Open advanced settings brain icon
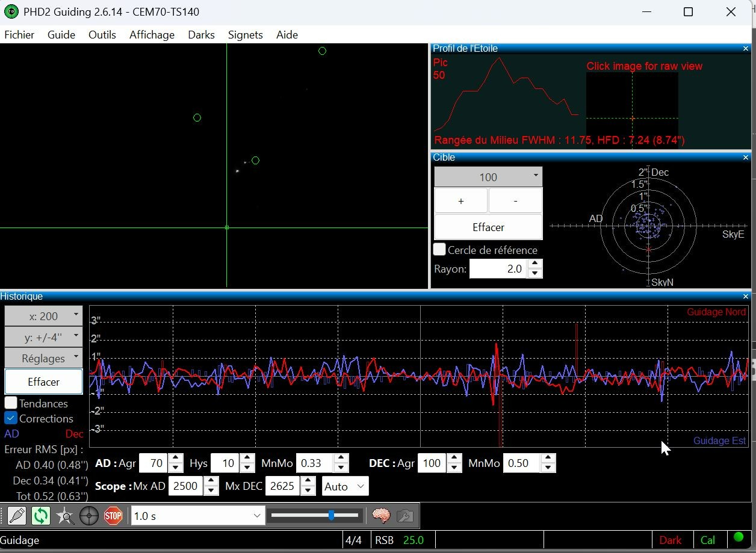 (381, 516)
